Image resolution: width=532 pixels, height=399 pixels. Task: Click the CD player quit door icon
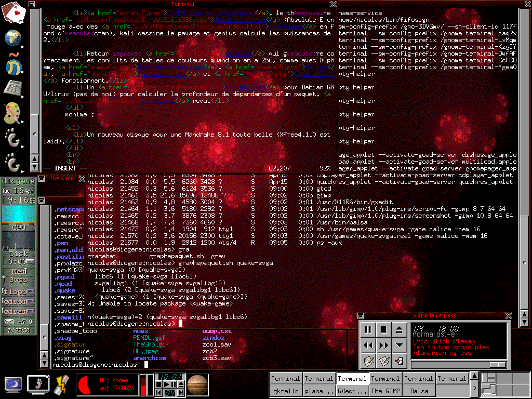[x=399, y=360]
